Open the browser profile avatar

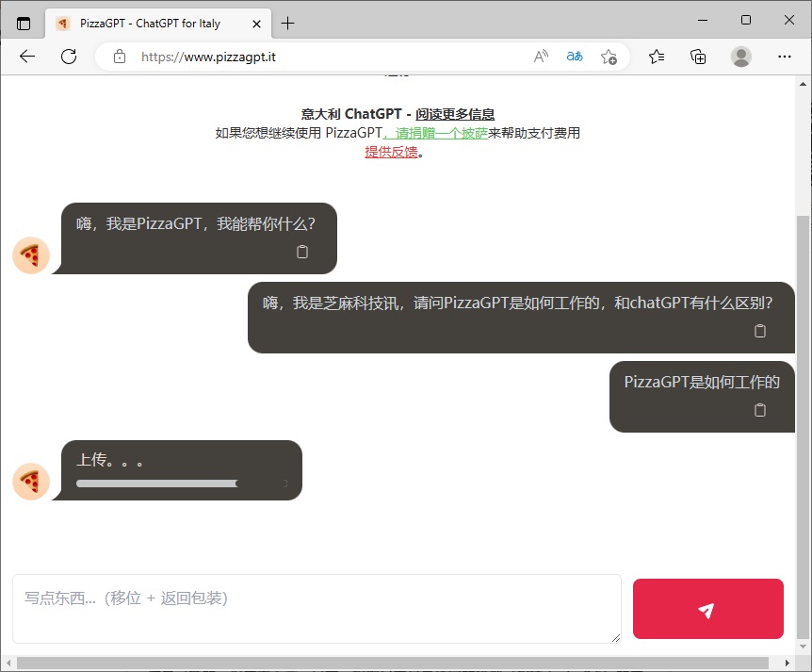point(741,57)
